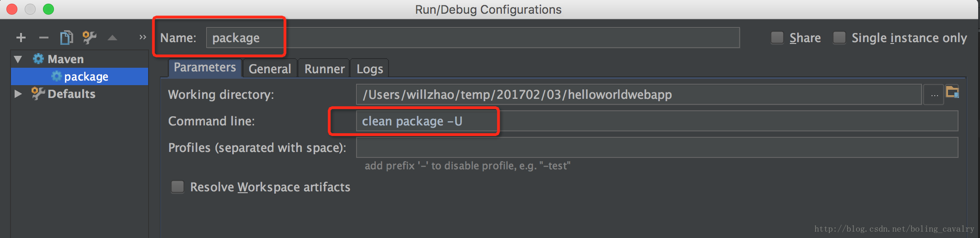Collapse the Maven tree node

(18, 59)
